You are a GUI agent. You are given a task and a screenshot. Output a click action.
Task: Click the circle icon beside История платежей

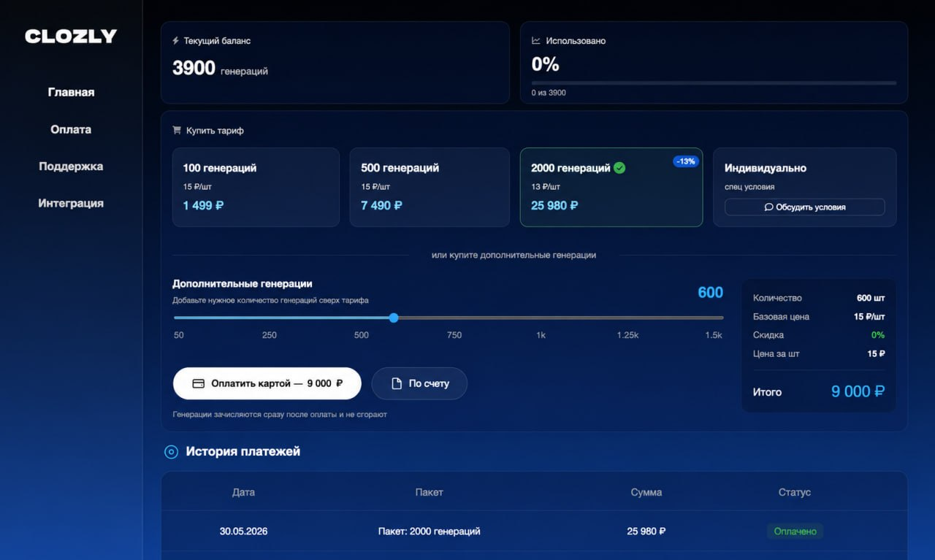click(x=171, y=452)
